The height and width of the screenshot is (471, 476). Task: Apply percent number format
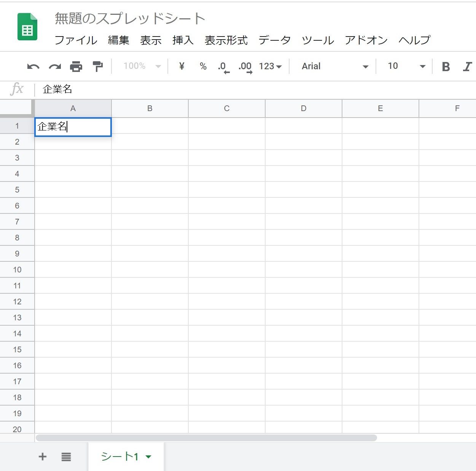[x=203, y=66]
